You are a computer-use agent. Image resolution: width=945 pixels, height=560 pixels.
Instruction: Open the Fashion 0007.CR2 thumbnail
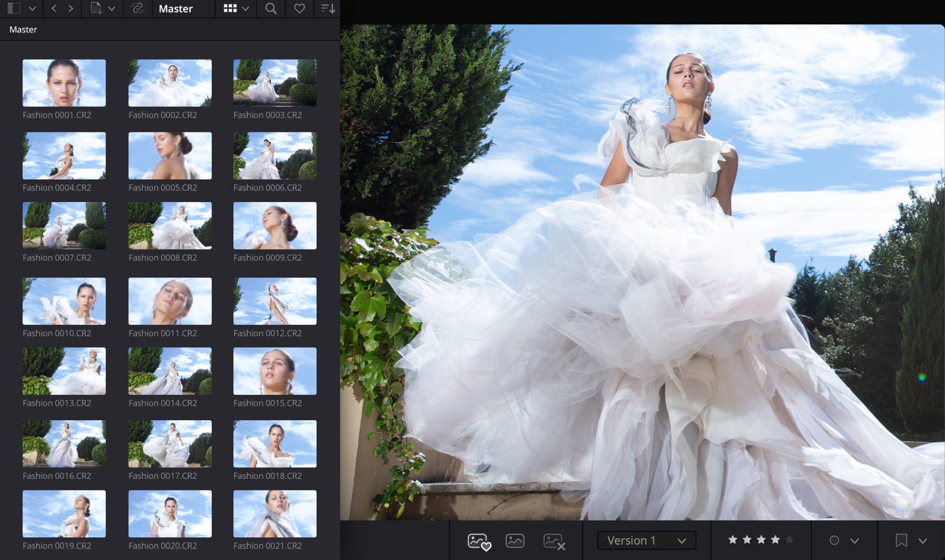click(x=64, y=226)
